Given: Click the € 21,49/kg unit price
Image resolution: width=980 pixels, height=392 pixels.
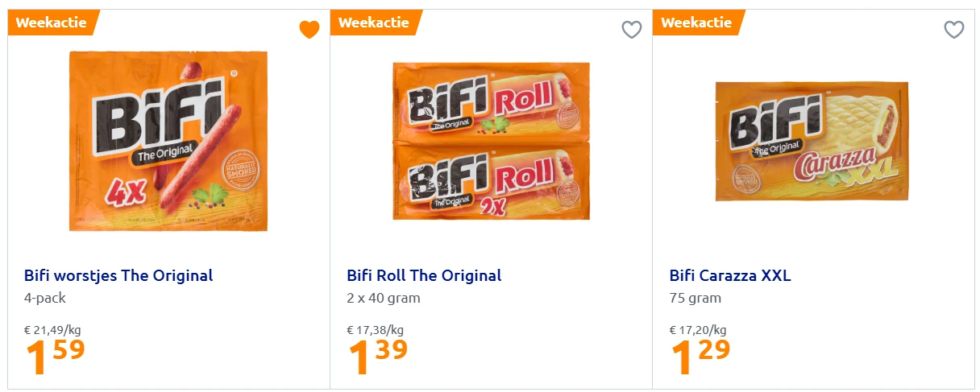Looking at the screenshot, I should (x=52, y=330).
